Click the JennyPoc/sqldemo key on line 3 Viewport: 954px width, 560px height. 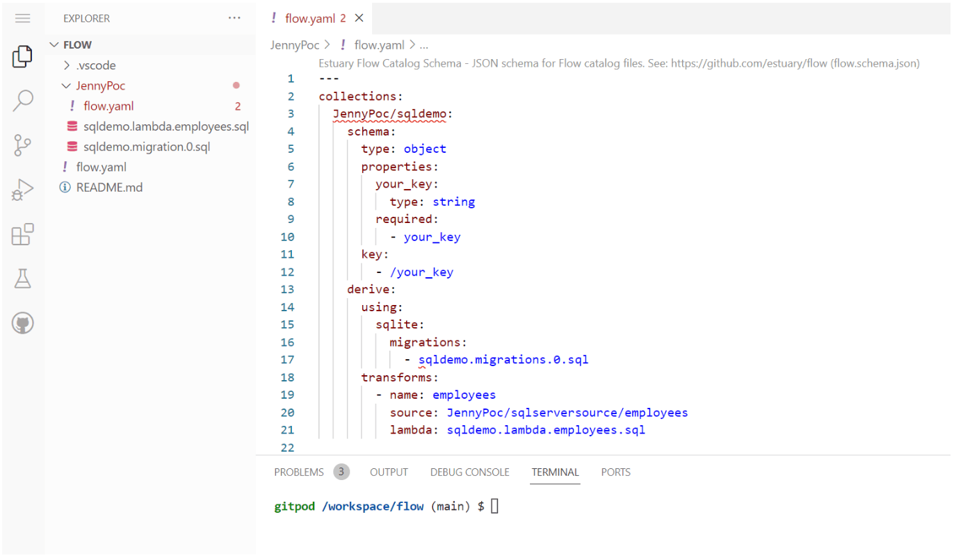pos(389,113)
